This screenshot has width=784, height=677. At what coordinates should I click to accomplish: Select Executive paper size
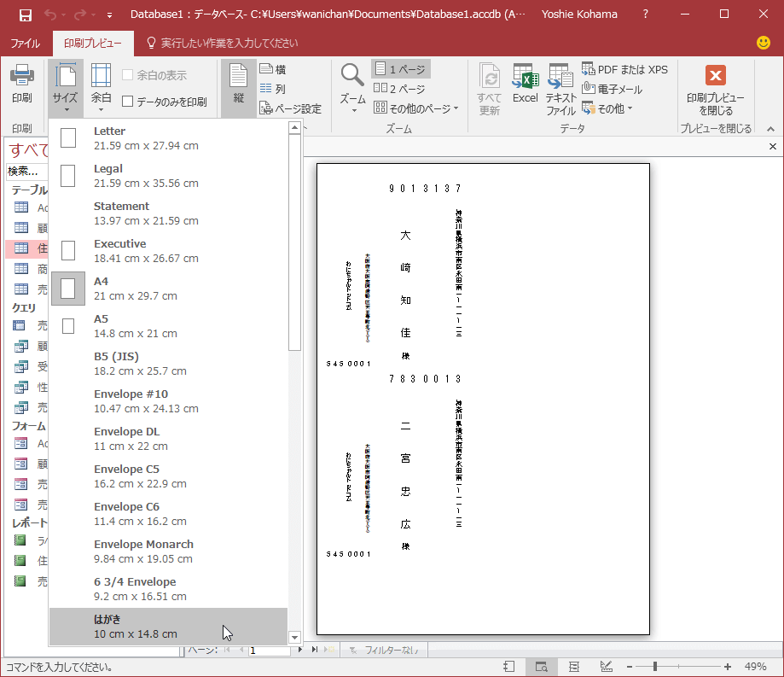(169, 251)
